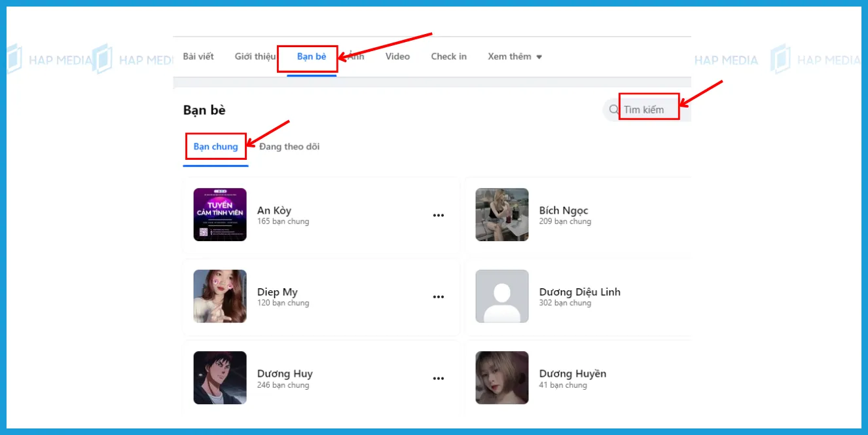Viewport: 868px width, 435px height.
Task: Click the three-dot menu for Dương Huy
Action: (439, 378)
